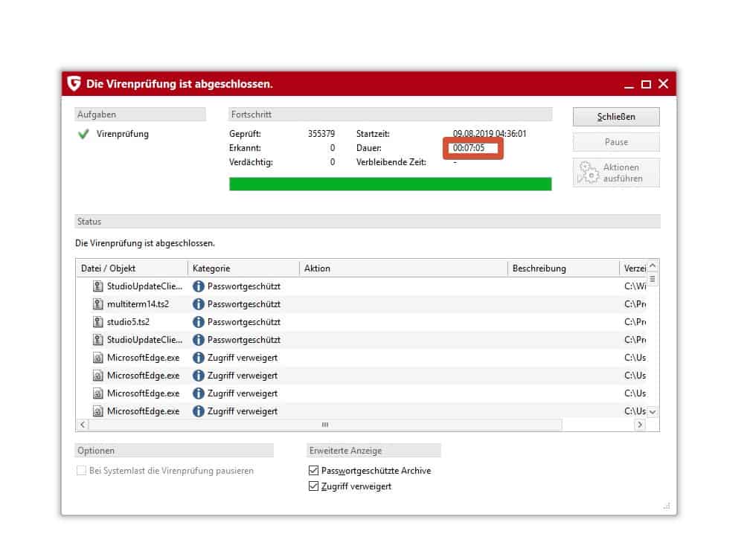Click 'Passwortgeschützt' in the multiterm14.ts2 row

click(x=244, y=304)
